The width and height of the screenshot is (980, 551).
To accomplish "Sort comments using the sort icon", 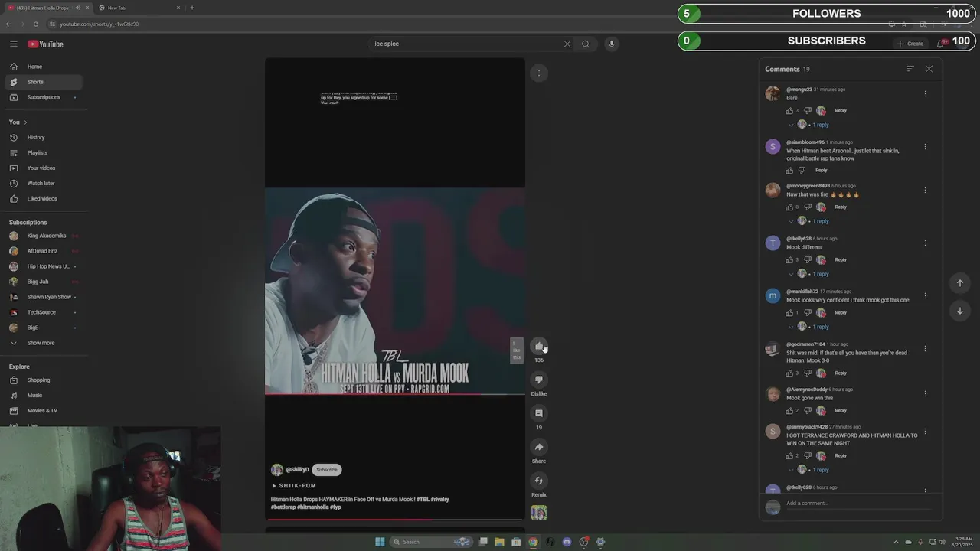I will tap(910, 69).
